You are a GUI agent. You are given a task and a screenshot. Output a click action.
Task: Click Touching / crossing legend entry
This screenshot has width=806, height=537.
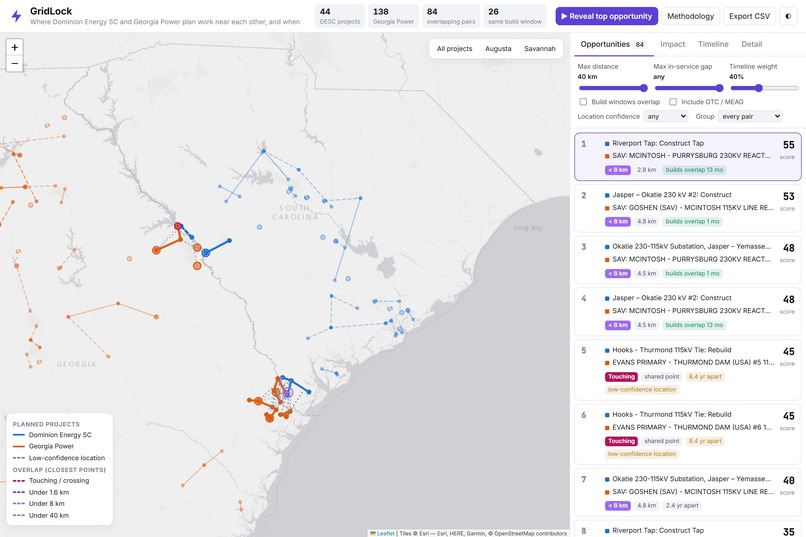point(51,480)
